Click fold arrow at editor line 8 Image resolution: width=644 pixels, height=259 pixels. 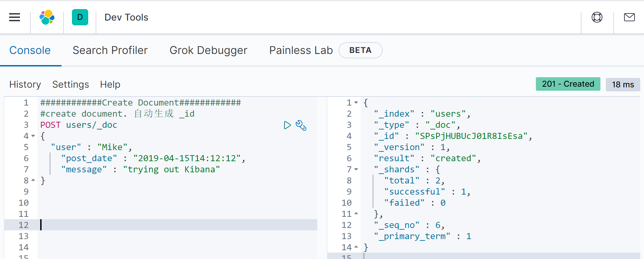tap(33, 181)
